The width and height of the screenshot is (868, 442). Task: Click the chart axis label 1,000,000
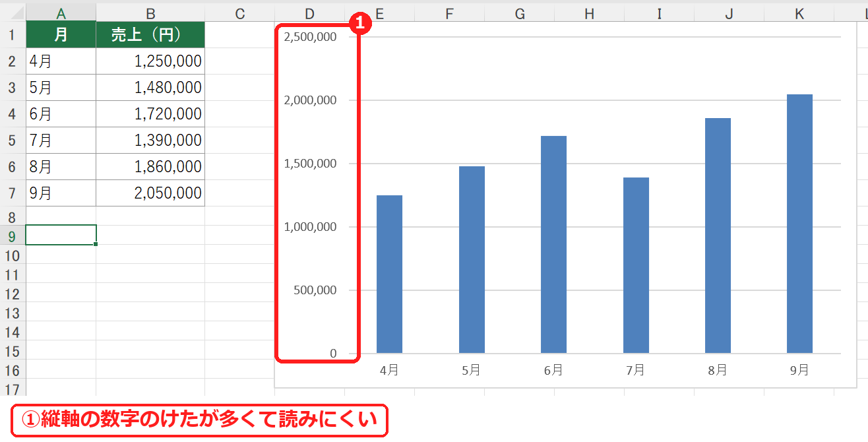click(310, 227)
